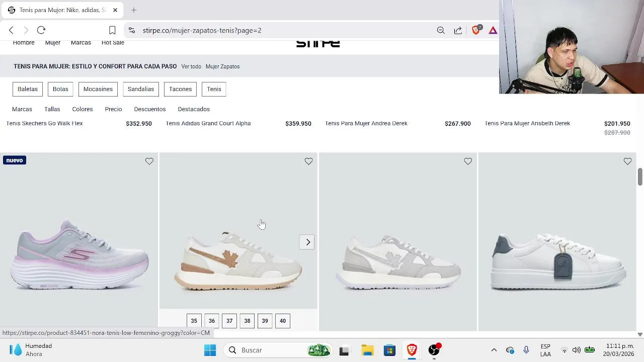This screenshot has width=644, height=362.
Task: Expand the Descuentos filter
Action: (x=150, y=109)
